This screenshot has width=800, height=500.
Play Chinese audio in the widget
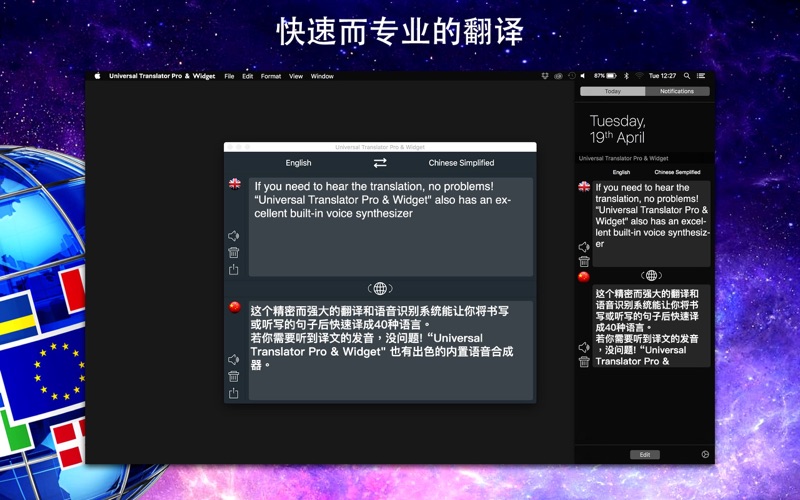pyautogui.click(x=584, y=347)
